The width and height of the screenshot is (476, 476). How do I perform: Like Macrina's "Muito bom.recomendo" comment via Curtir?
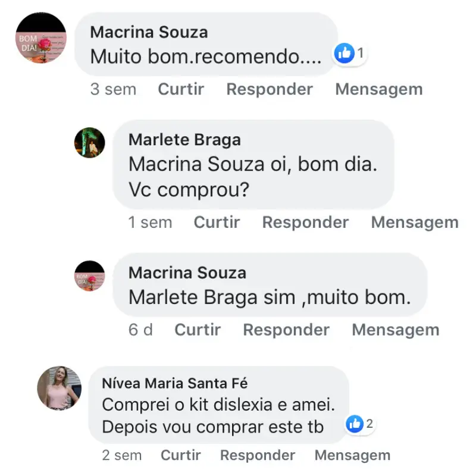coord(181,89)
